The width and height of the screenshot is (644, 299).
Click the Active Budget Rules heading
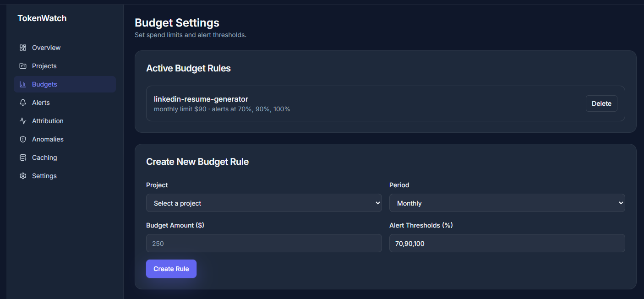pyautogui.click(x=188, y=68)
